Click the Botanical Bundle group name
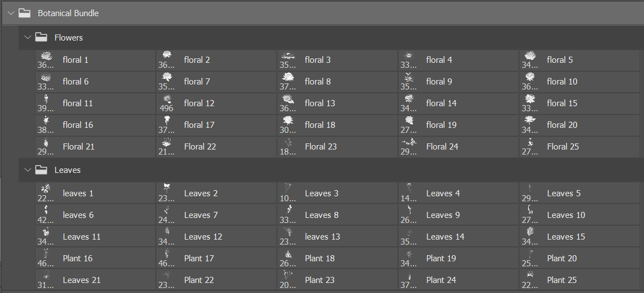Image resolution: width=644 pixels, height=293 pixels. point(68,13)
